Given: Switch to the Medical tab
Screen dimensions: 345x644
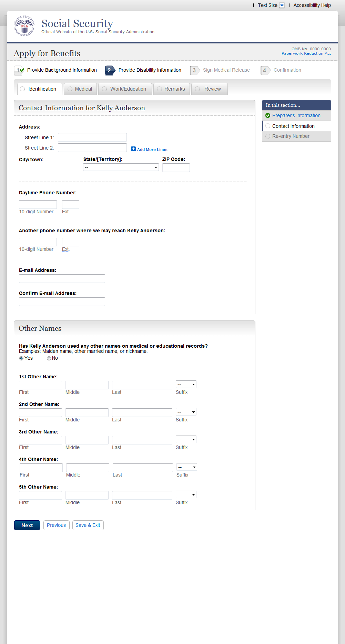Looking at the screenshot, I should (80, 89).
